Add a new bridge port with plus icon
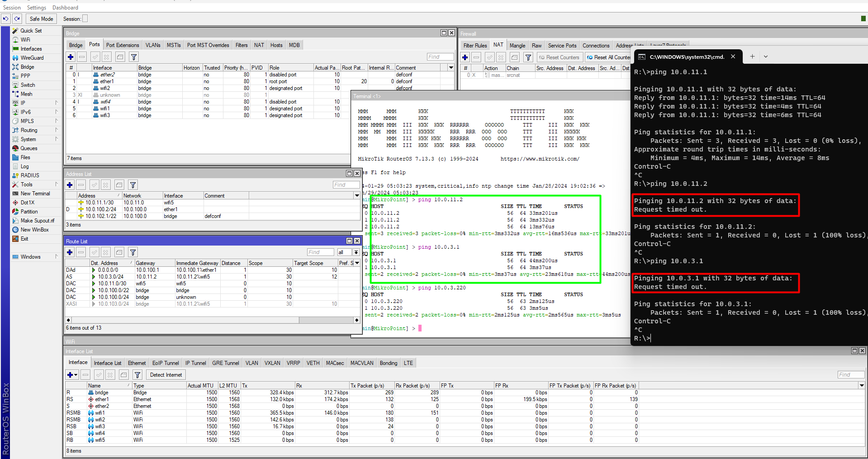This screenshot has height=459, width=868. pos(71,57)
